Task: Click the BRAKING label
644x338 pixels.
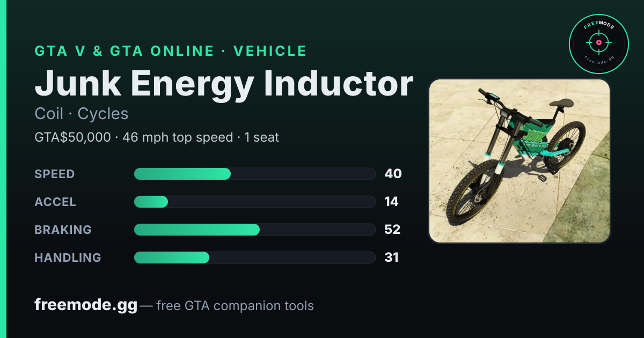Action: 63,230
